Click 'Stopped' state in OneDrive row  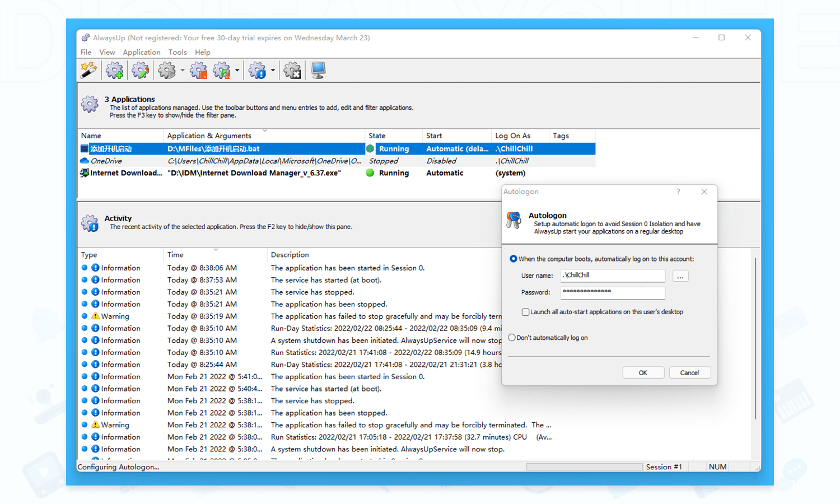click(384, 161)
